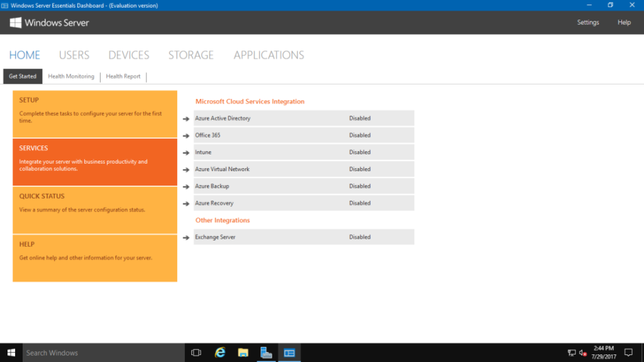Launch Internet Explorer from the taskbar
Viewport: 644px width, 362px height.
click(220, 353)
